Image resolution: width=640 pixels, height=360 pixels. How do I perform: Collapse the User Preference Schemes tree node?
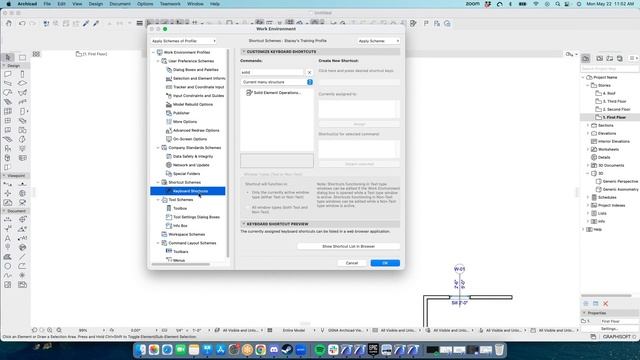158,61
